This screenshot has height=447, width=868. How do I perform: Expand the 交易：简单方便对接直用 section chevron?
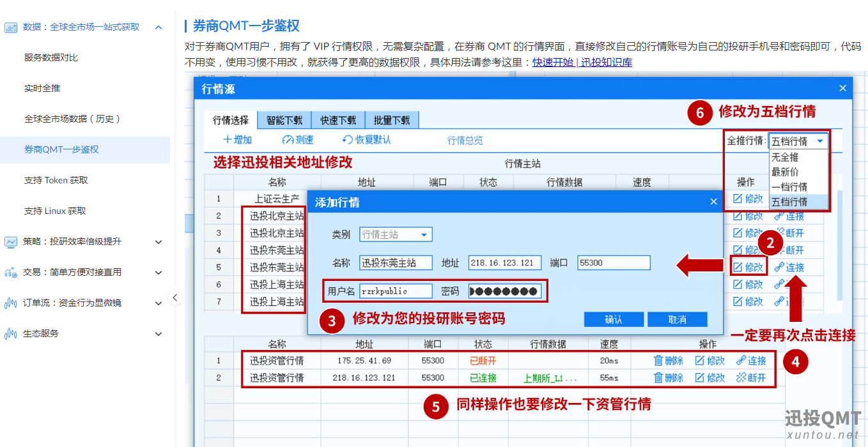click(159, 273)
